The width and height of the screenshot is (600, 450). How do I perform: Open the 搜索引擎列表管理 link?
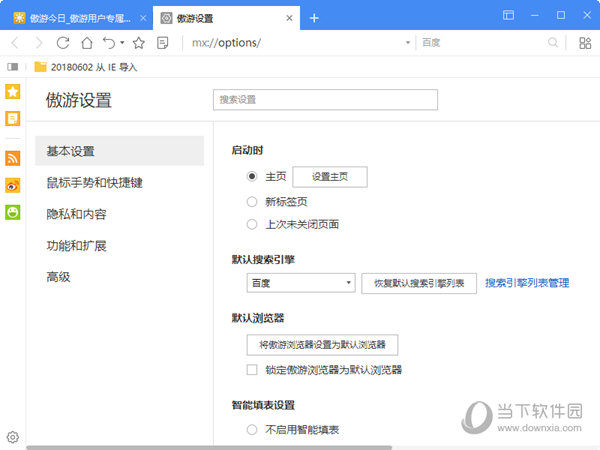[526, 283]
